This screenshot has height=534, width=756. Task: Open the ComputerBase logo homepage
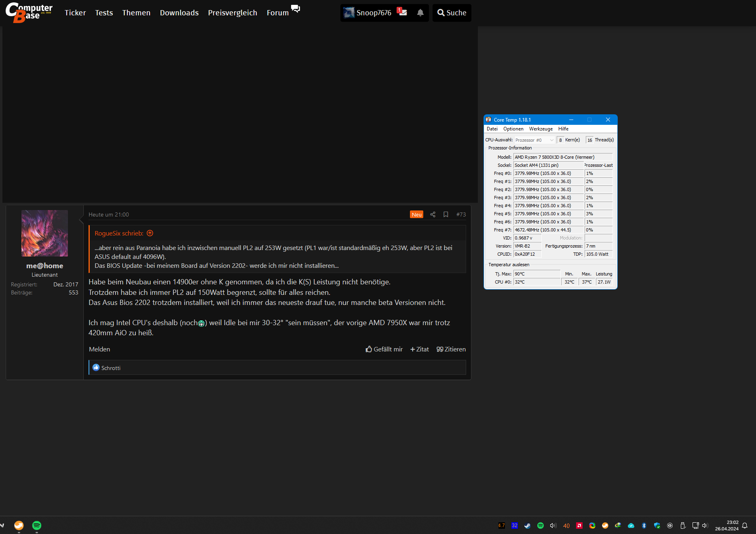(29, 13)
